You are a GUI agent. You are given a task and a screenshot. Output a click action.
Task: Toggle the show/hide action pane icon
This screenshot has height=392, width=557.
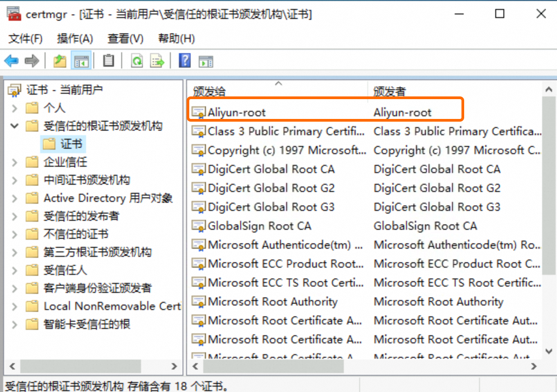(x=205, y=61)
